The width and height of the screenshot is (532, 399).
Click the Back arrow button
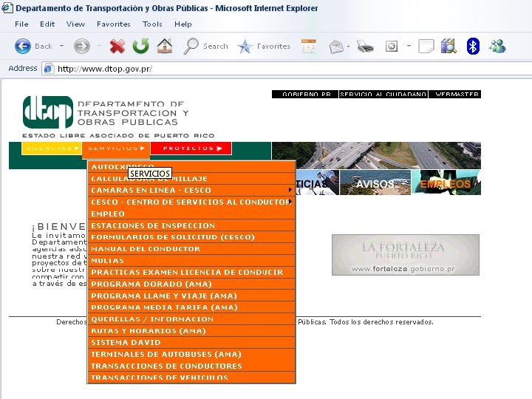(x=23, y=46)
